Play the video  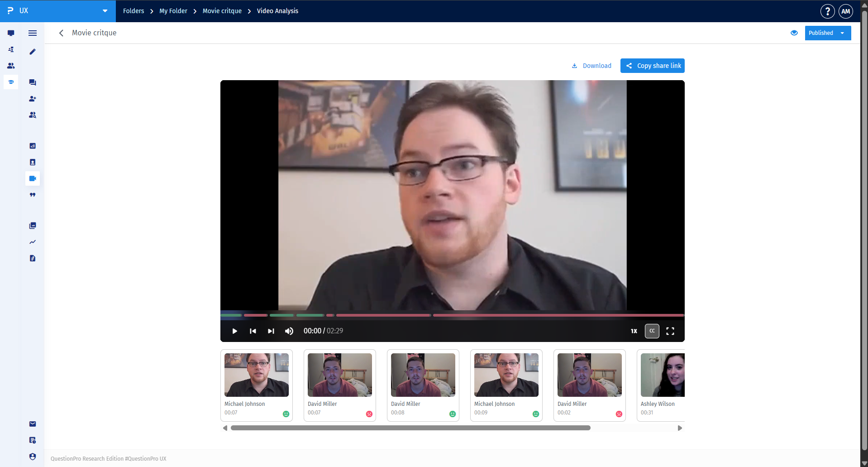tap(234, 331)
